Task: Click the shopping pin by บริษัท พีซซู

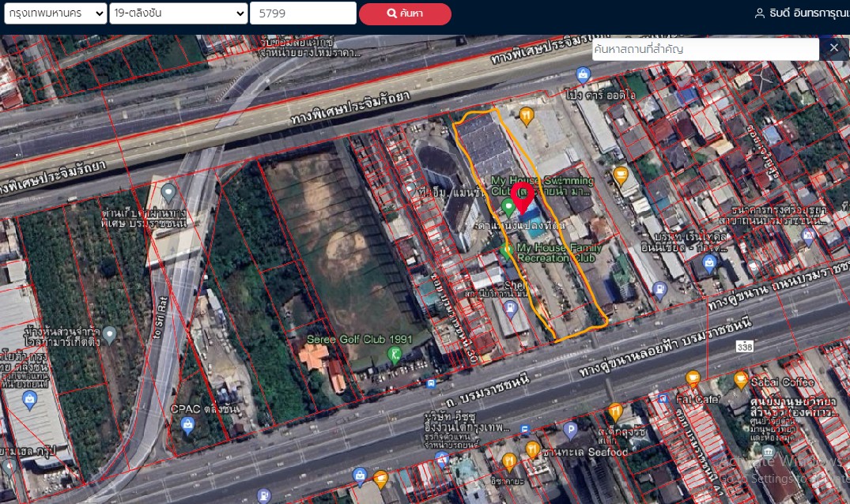Action: point(442,460)
